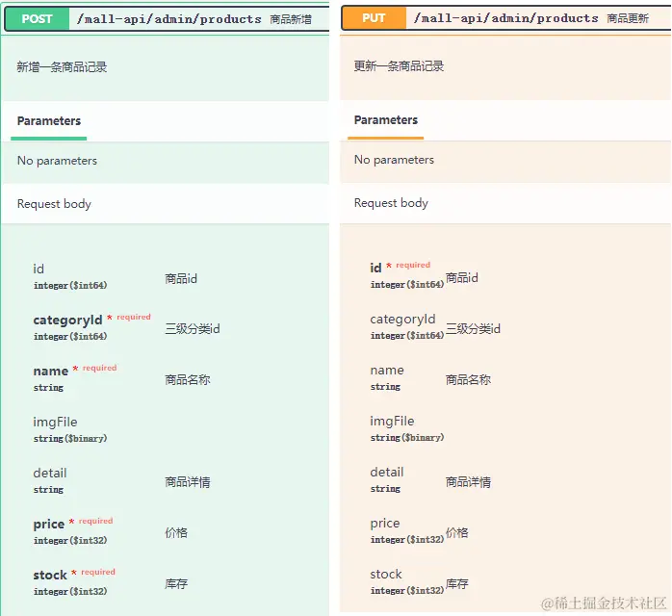Click price field in PUT panel
672x616 pixels.
[385, 524]
